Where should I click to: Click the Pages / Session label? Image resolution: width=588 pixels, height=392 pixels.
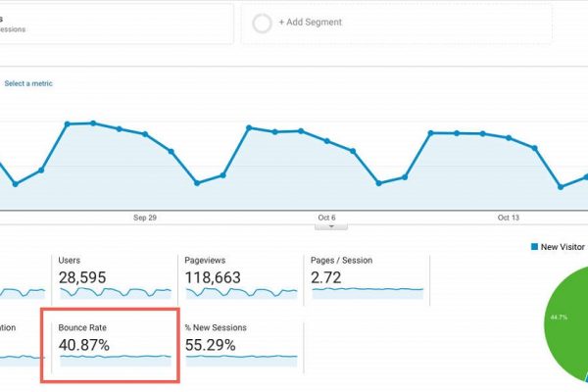(x=342, y=261)
